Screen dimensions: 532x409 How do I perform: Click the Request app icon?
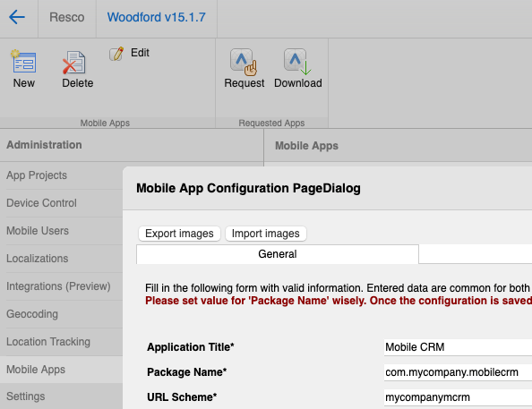click(244, 62)
